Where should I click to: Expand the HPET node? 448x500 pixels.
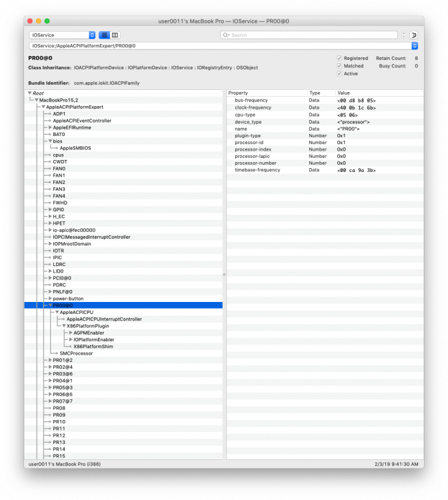[50, 223]
